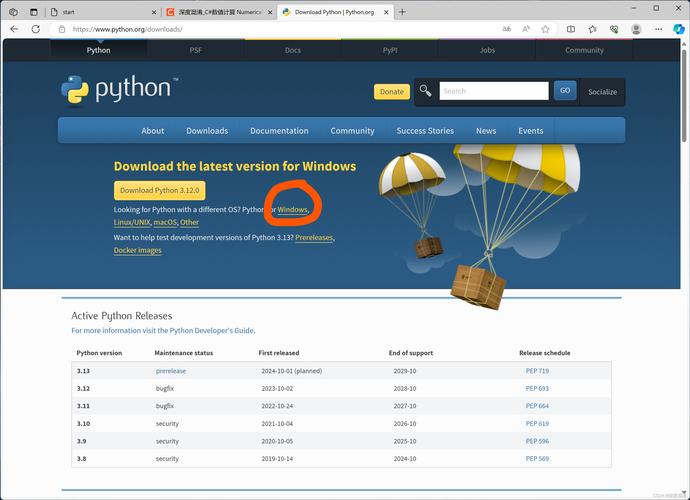690x500 pixels.
Task: Open the Other platforms link
Action: [189, 222]
